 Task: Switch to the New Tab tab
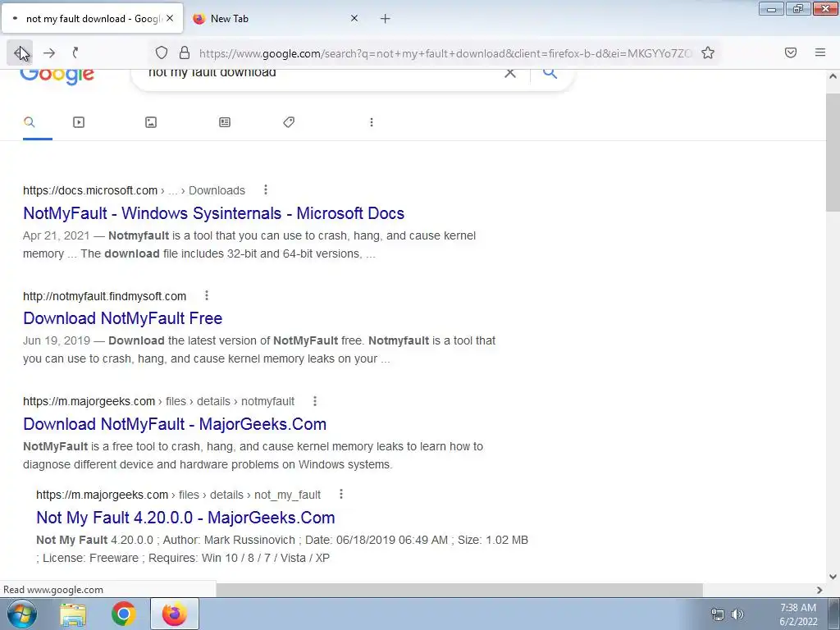[x=274, y=19]
